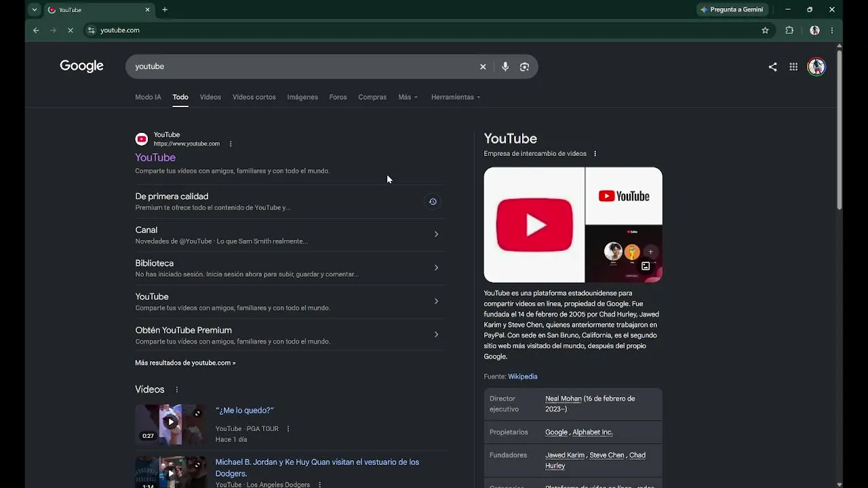
Task: Switch to the Imágenes tab
Action: (302, 97)
